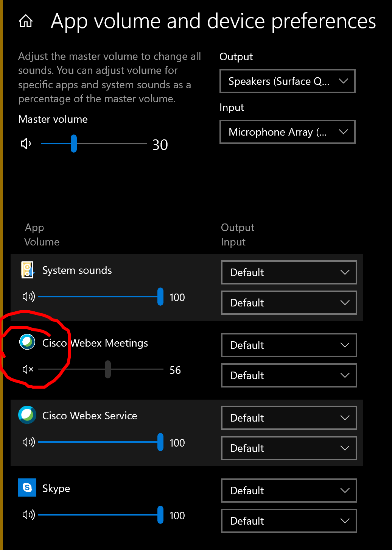Image resolution: width=392 pixels, height=550 pixels.
Task: Click the Cisco Webex Meetings volume value 56
Action: (x=175, y=370)
